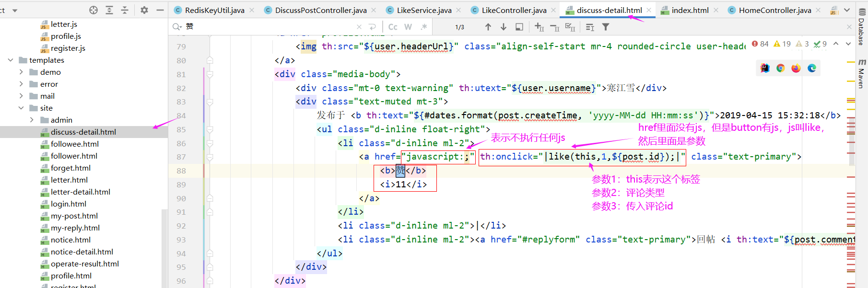Switch to HomeController.java tab
This screenshot has height=288, width=868.
tap(775, 10)
